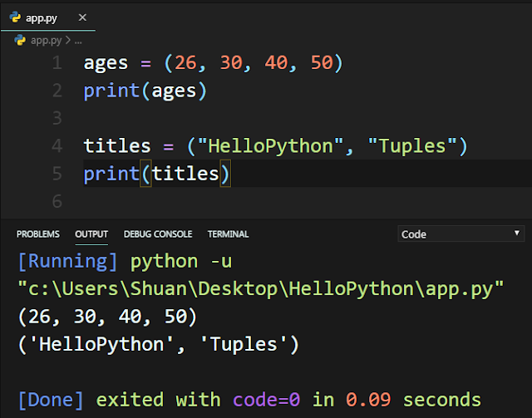Click line number 2 in gutter

tap(57, 91)
